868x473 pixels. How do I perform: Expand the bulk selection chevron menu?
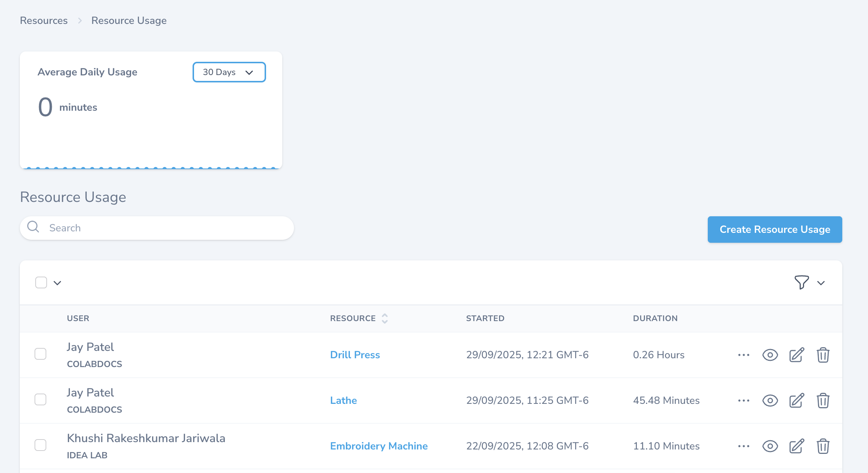click(57, 283)
